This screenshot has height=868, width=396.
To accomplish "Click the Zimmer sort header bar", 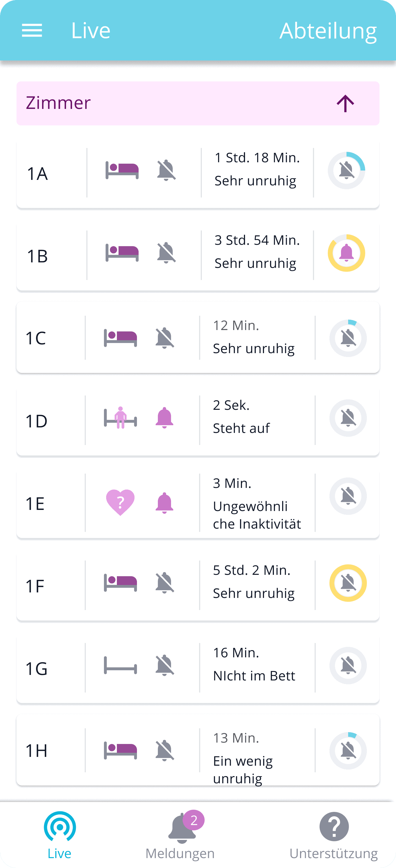I will tap(169, 103).
